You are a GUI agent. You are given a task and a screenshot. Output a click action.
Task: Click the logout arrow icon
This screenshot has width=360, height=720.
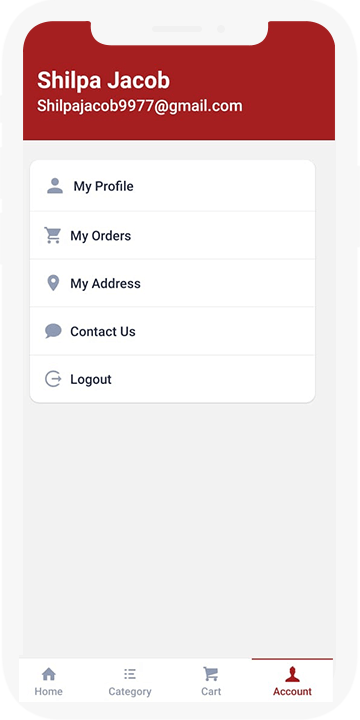coord(53,379)
